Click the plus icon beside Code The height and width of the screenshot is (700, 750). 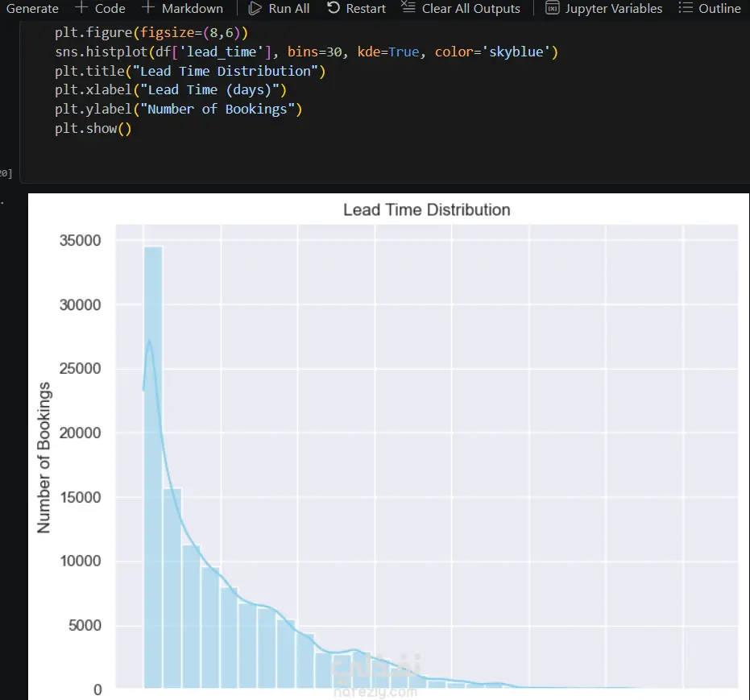(81, 7)
